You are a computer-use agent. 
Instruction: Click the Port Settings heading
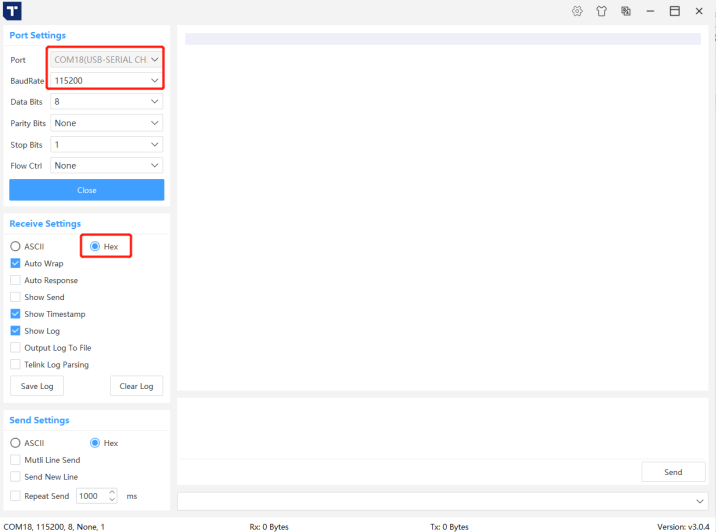(x=37, y=35)
